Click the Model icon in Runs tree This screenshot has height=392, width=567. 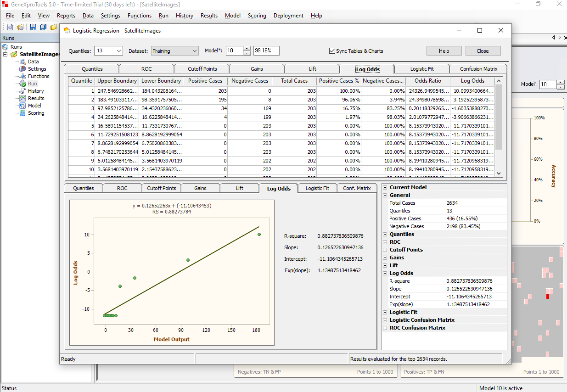[22, 106]
